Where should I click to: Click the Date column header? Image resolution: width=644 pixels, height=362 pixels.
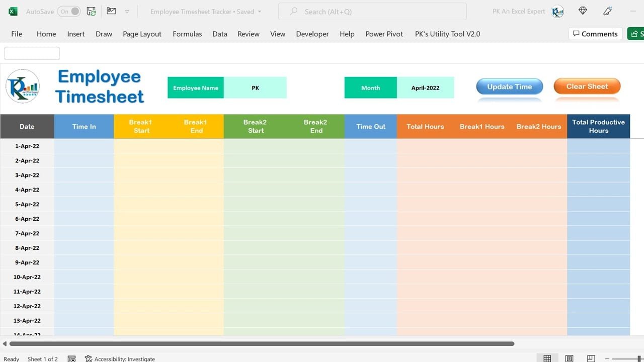coord(27,126)
